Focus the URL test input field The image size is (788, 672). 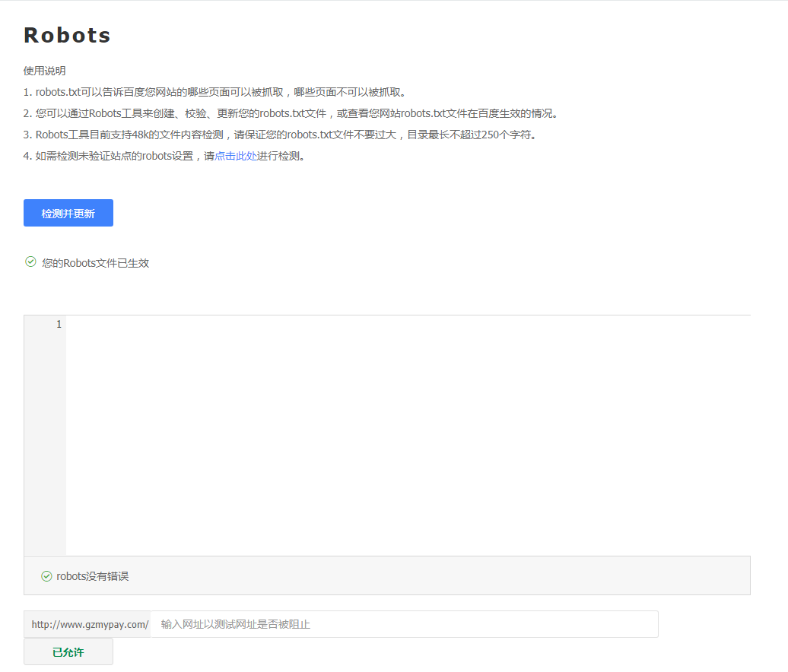[403, 624]
